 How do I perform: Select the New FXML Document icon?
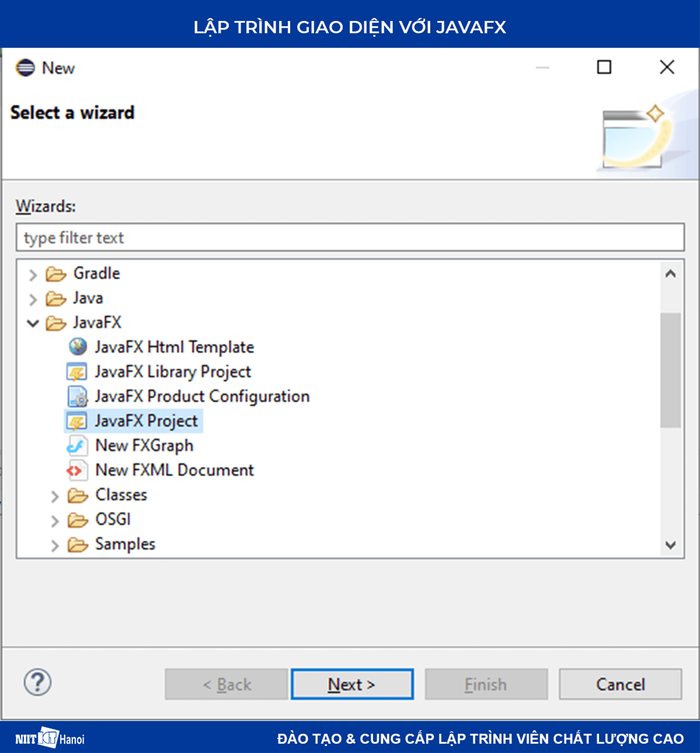pyautogui.click(x=77, y=470)
